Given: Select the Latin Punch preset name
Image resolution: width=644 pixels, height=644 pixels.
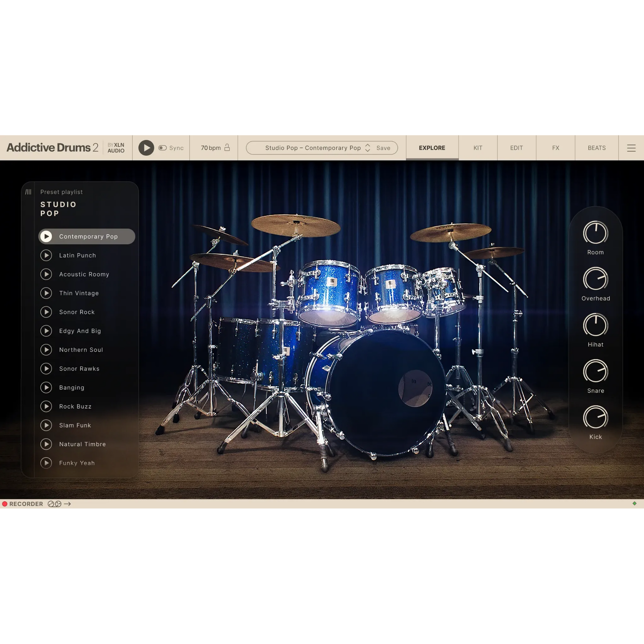Looking at the screenshot, I should click(78, 255).
